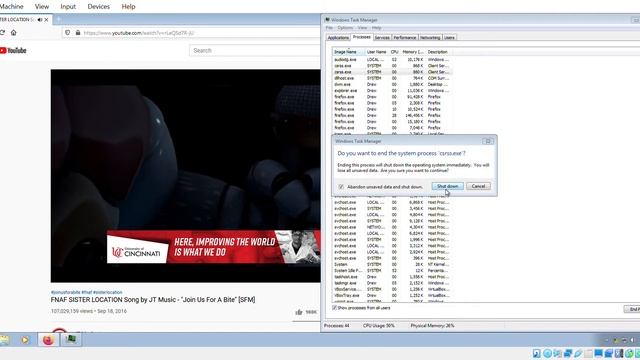Go to the Firefox home page
The width and height of the screenshot is (640, 360).
tap(13, 33)
